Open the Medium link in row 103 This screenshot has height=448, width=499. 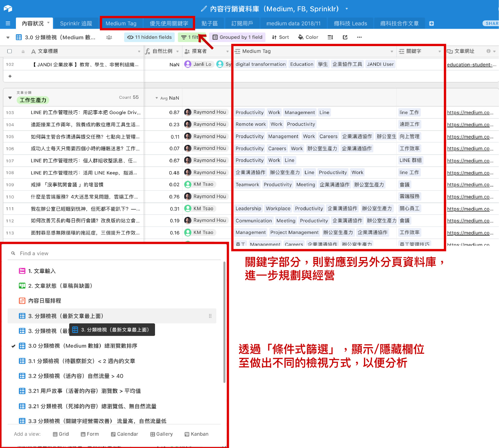[x=470, y=112]
